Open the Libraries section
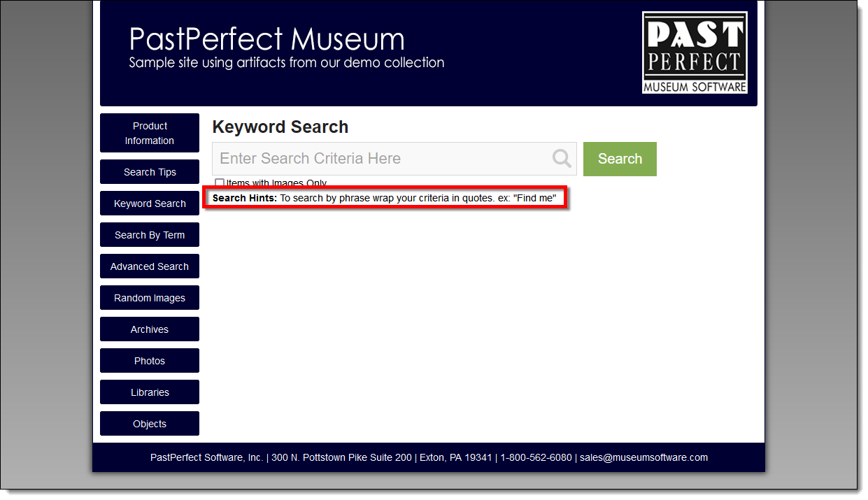 coord(150,392)
